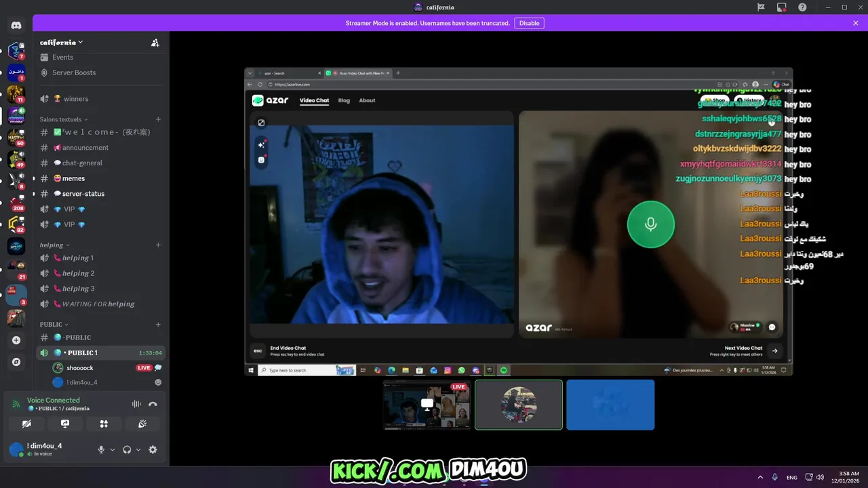Disable Streamer Mode via Disable button
Screen dimensions: 868x488
(x=529, y=23)
